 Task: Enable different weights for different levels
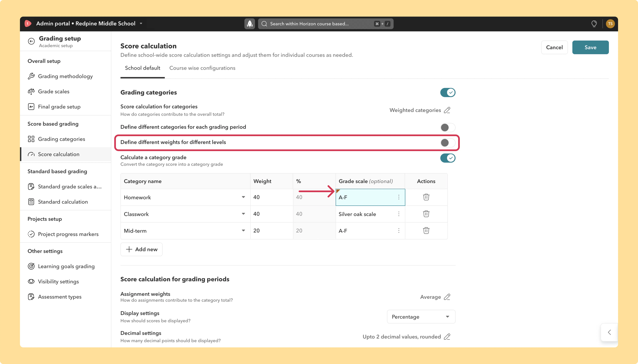click(x=448, y=143)
